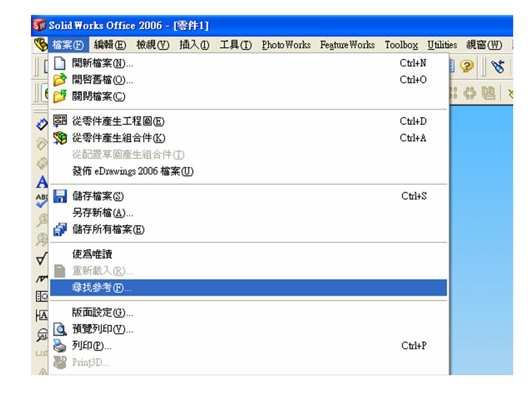
Task: Click the save-all stacked disks icon
Action: (x=60, y=229)
